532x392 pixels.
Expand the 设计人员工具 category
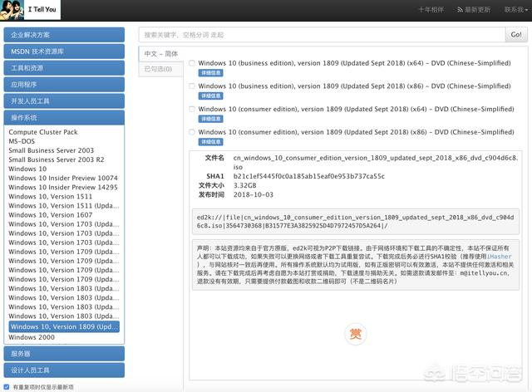(64, 370)
